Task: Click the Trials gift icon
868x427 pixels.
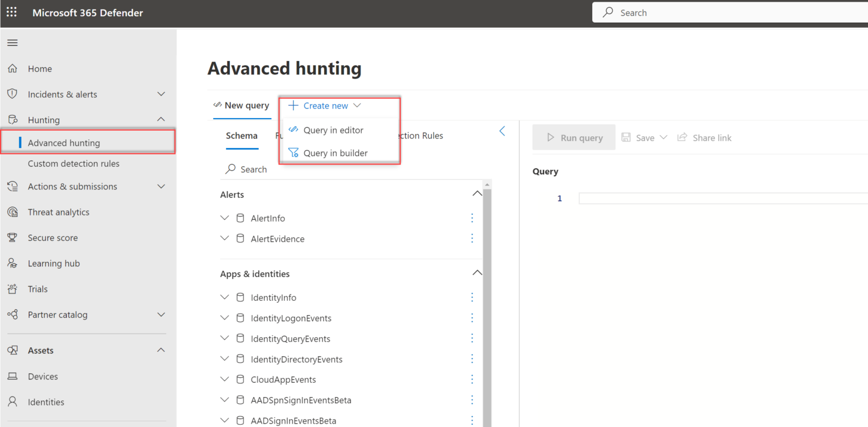Action: click(12, 289)
